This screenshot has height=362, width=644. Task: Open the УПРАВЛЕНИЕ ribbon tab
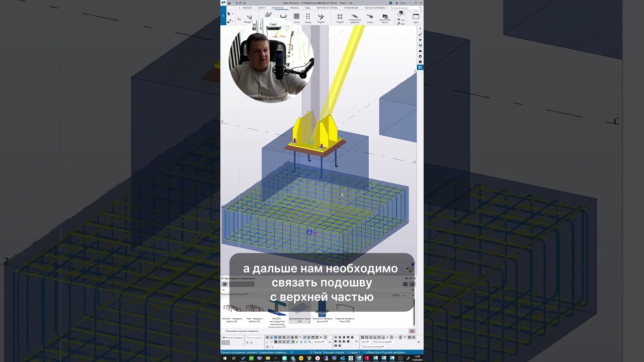click(351, 8)
